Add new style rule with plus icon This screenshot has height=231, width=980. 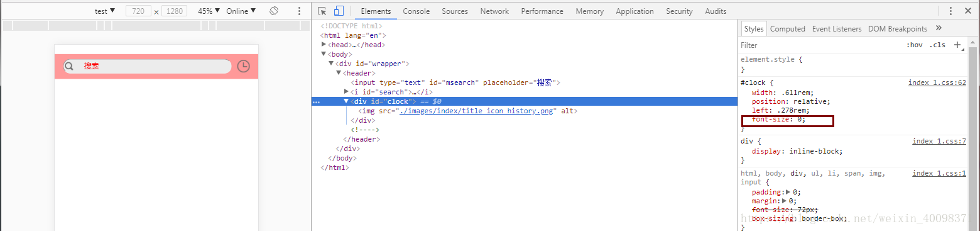957,45
